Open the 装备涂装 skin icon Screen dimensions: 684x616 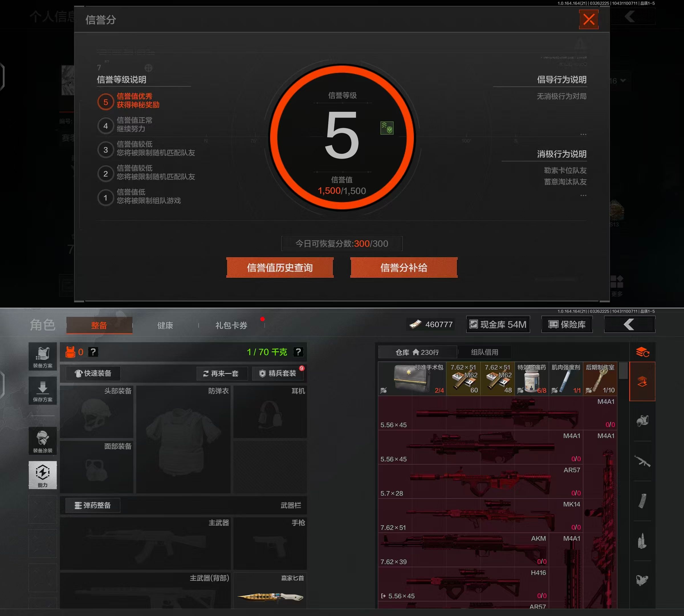pyautogui.click(x=42, y=441)
